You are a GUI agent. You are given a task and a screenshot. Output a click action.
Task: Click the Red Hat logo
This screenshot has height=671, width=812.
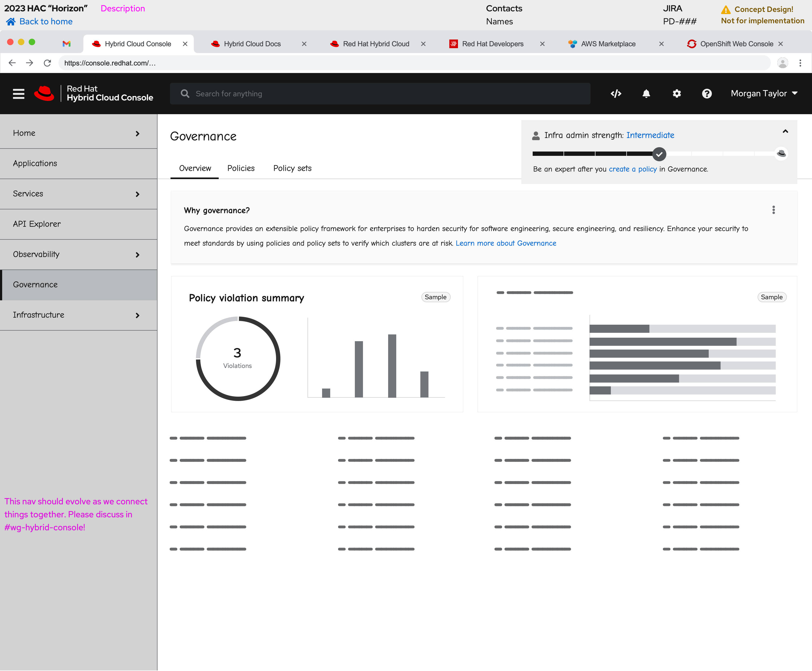point(44,94)
